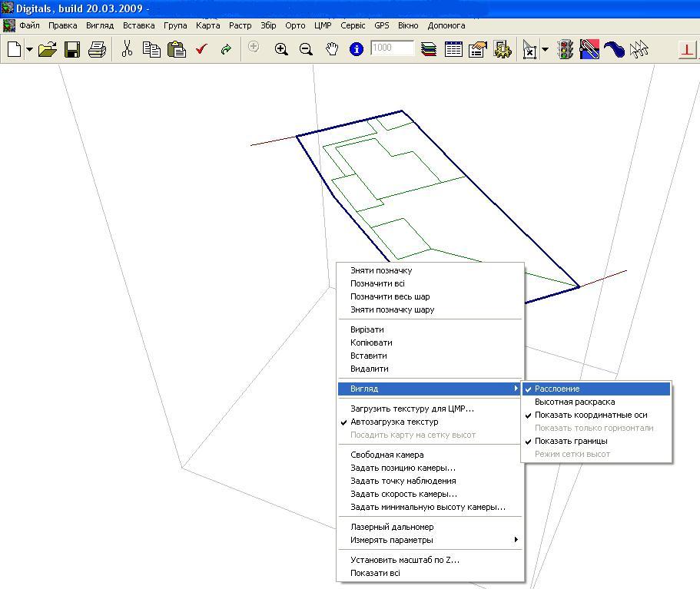This screenshot has width=700, height=589.
Task: Open the dropdown arrow beside the New document icon
Action: 29,49
